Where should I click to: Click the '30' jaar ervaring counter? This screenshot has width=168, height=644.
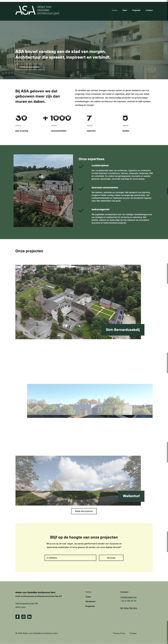click(x=21, y=118)
